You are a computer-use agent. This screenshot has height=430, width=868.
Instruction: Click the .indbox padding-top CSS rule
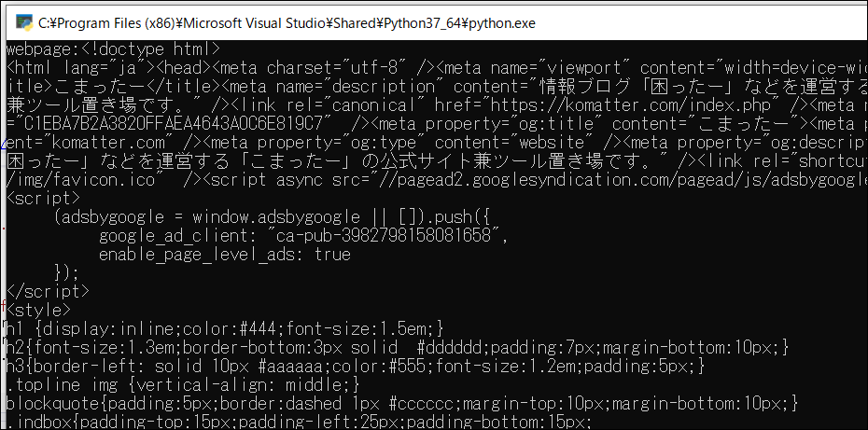click(299, 423)
